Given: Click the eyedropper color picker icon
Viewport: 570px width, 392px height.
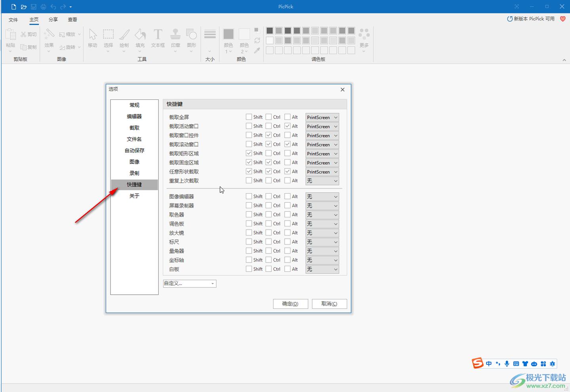Looking at the screenshot, I should click(x=257, y=50).
